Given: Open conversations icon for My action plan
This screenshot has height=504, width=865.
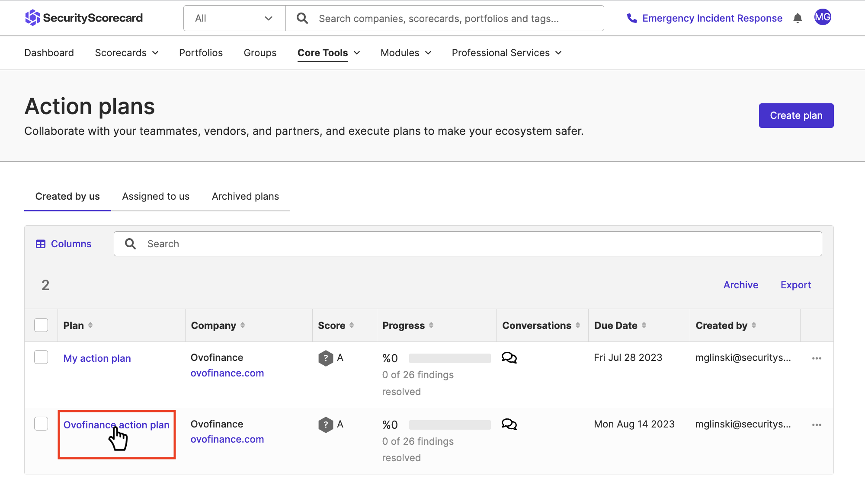Looking at the screenshot, I should tap(509, 358).
